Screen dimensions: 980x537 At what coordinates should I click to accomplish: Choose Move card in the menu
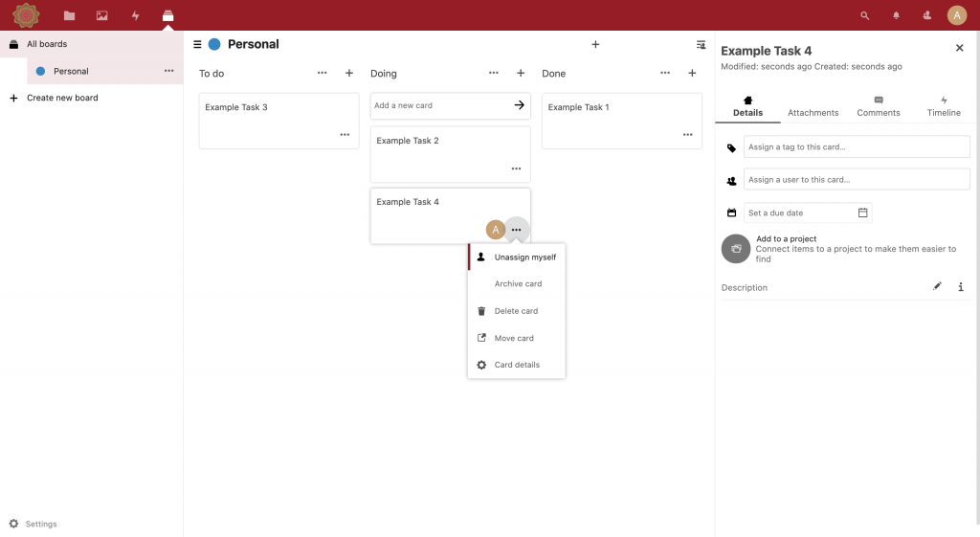click(x=516, y=338)
